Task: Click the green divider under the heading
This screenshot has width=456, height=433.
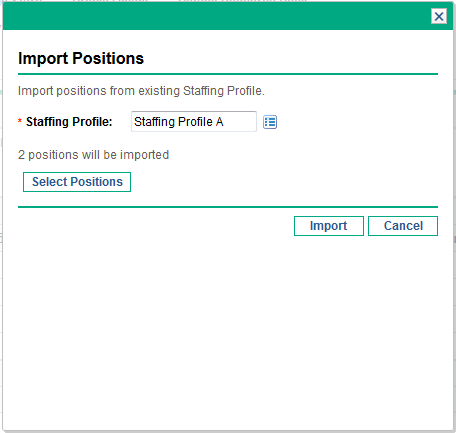Action: pos(228,74)
